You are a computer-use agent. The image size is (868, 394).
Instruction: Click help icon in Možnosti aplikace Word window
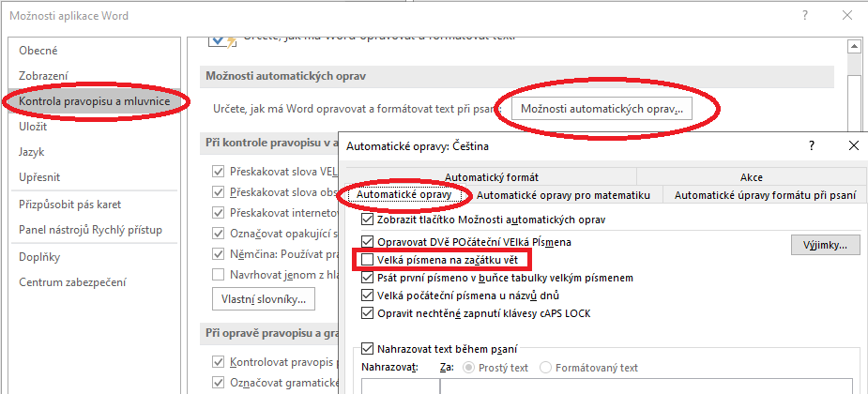pos(805,16)
